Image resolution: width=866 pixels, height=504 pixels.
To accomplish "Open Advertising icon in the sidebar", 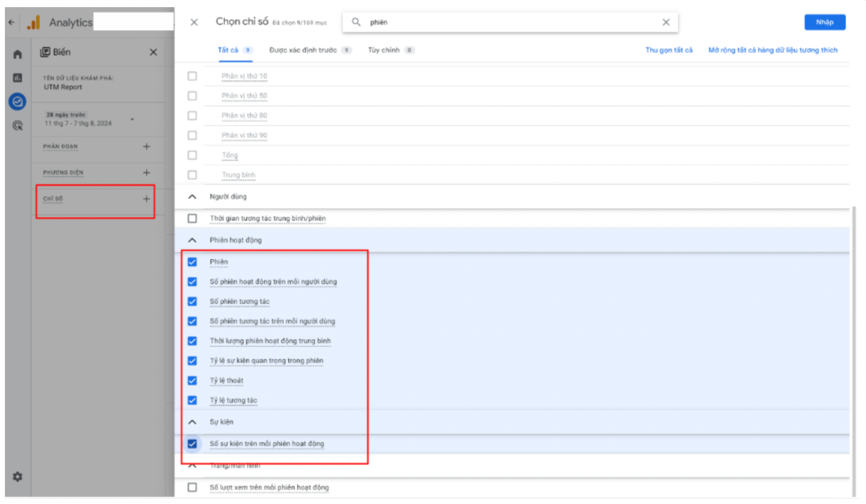I will pyautogui.click(x=17, y=126).
